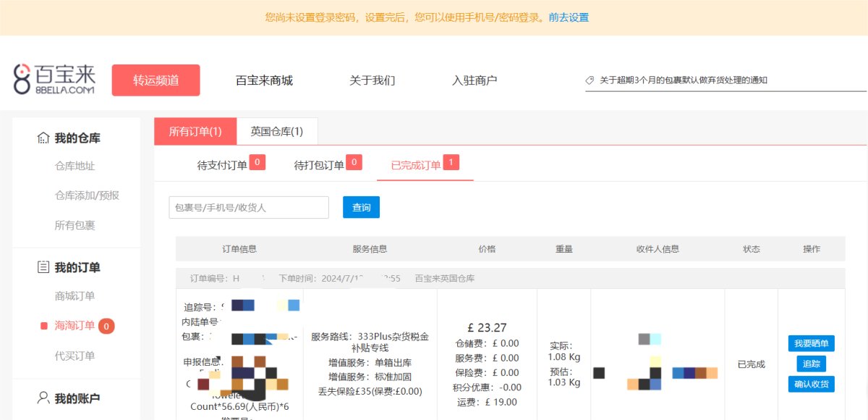Open the 转运频道 channel

156,80
